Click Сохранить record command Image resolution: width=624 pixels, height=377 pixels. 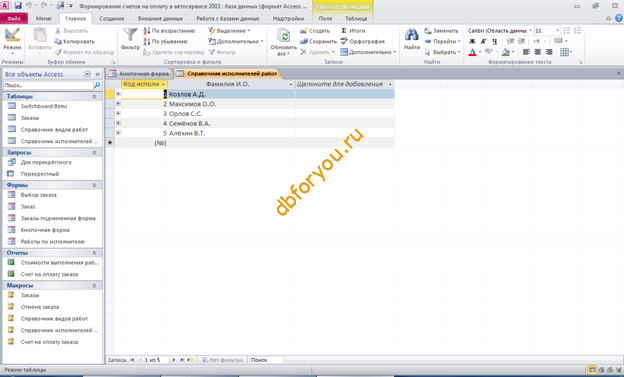318,41
